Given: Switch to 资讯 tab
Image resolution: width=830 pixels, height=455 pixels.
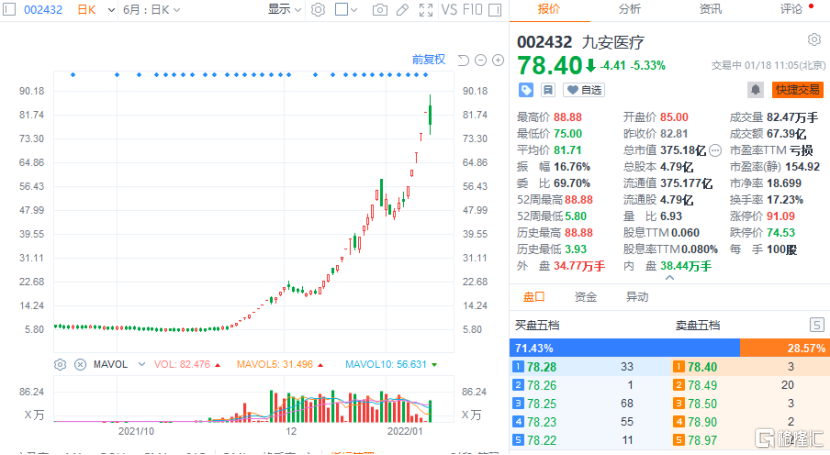Looking at the screenshot, I should pos(710,9).
